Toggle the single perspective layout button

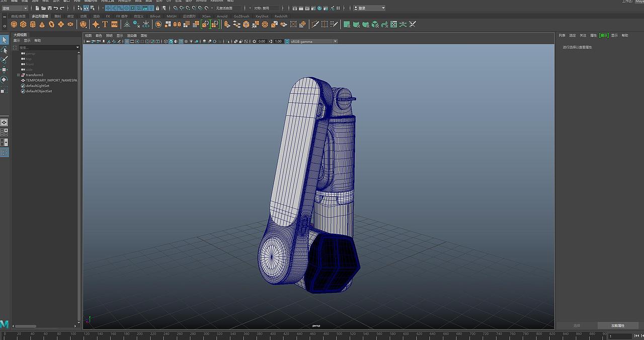(x=4, y=122)
